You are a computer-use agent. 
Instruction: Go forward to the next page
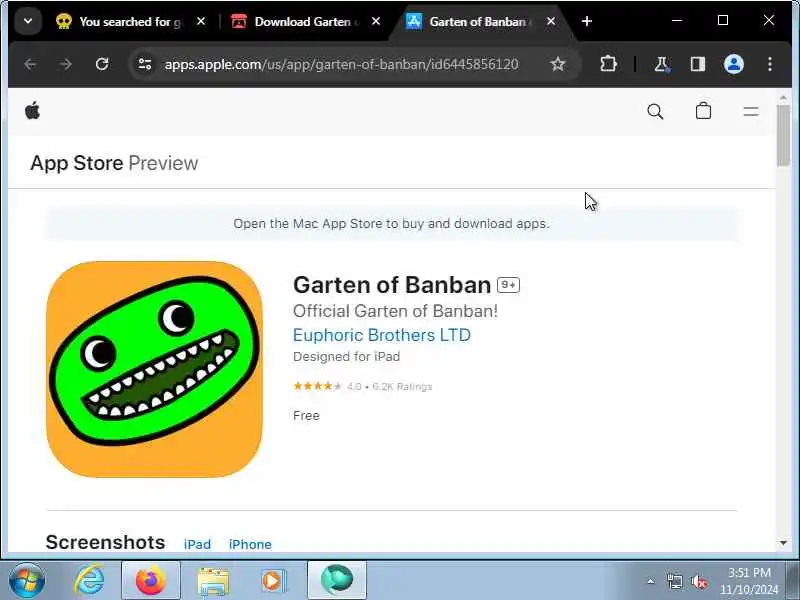pos(66,64)
